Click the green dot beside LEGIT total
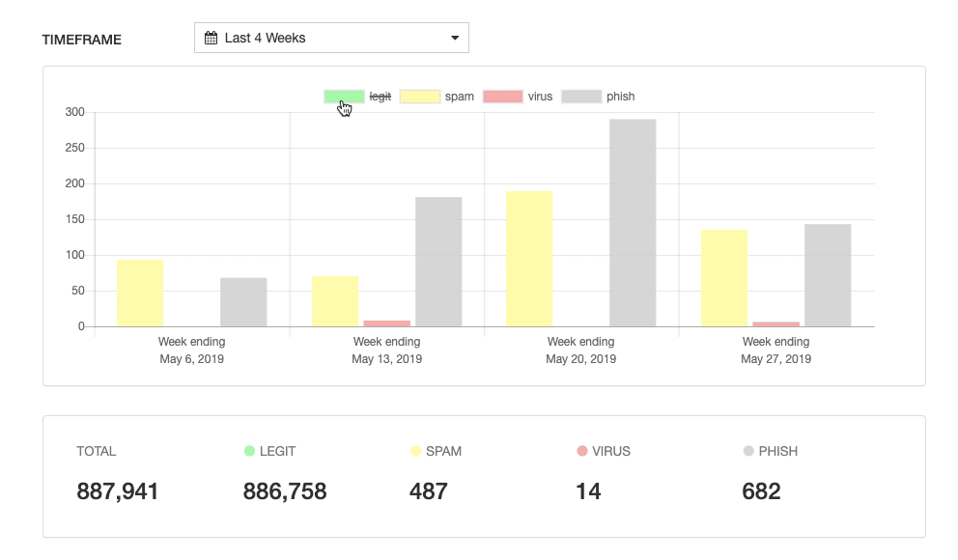 pyautogui.click(x=249, y=451)
